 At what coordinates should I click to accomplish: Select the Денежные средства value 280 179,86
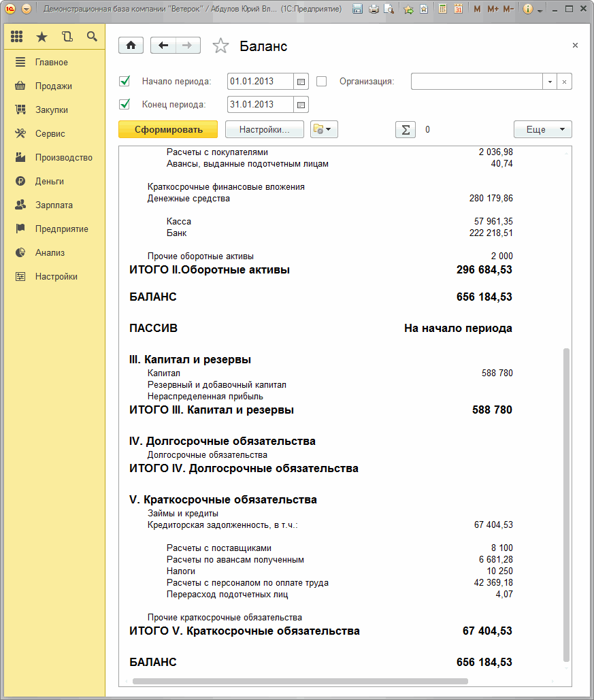click(x=491, y=198)
